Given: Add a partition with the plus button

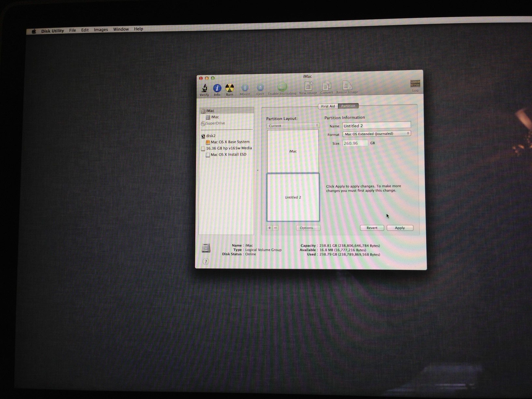Looking at the screenshot, I should click(x=270, y=228).
